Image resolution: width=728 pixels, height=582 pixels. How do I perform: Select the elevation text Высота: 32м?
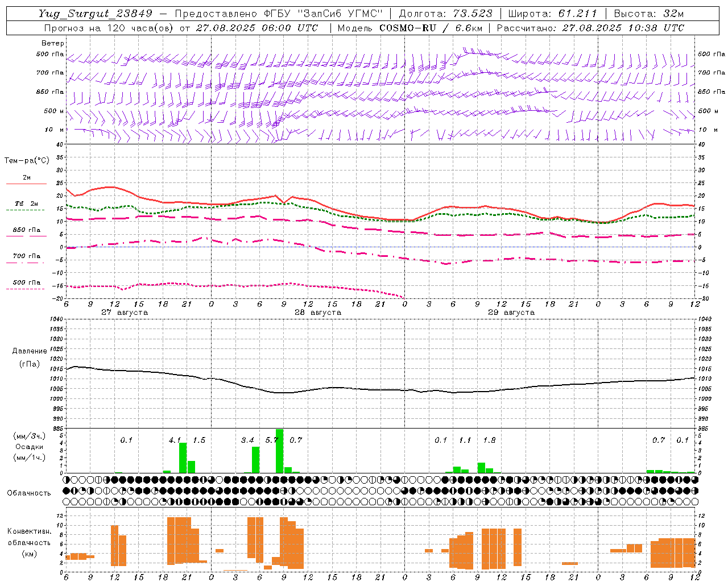(648, 14)
